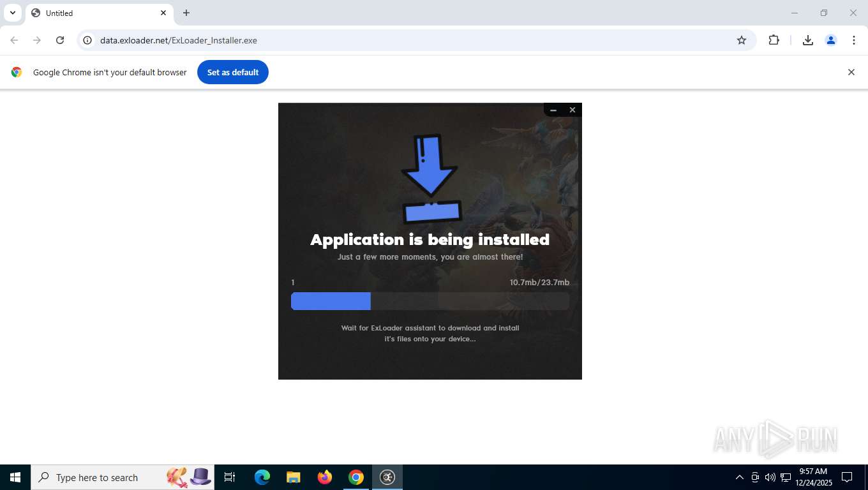Screen dimensions: 868x490
Task: Launch Firefox from taskbar
Action: (325, 477)
